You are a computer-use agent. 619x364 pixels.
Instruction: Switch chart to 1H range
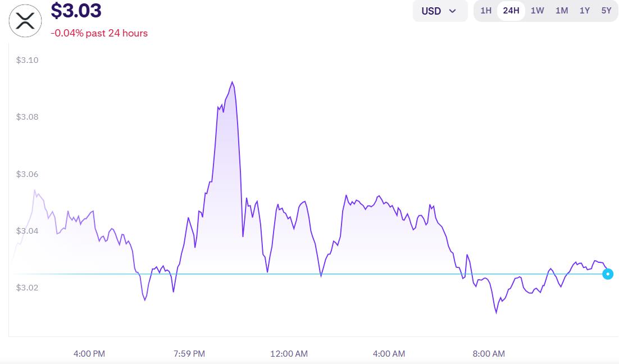point(486,11)
